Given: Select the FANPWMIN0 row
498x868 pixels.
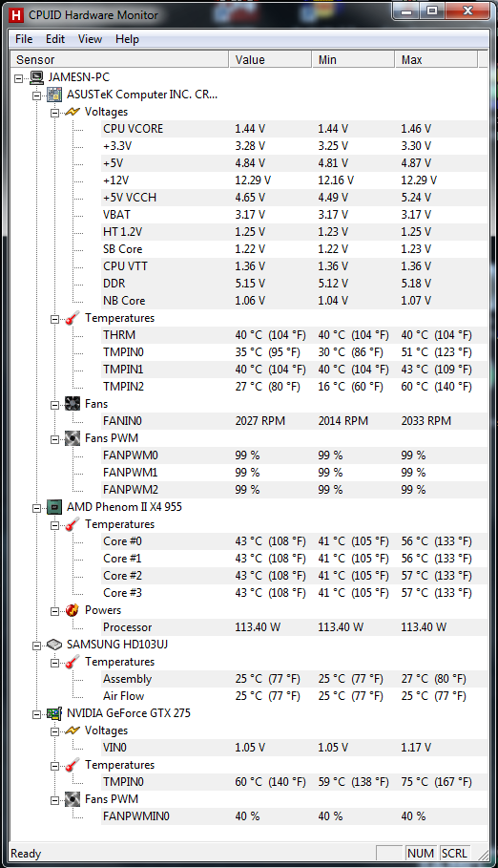Looking at the screenshot, I should [295, 816].
